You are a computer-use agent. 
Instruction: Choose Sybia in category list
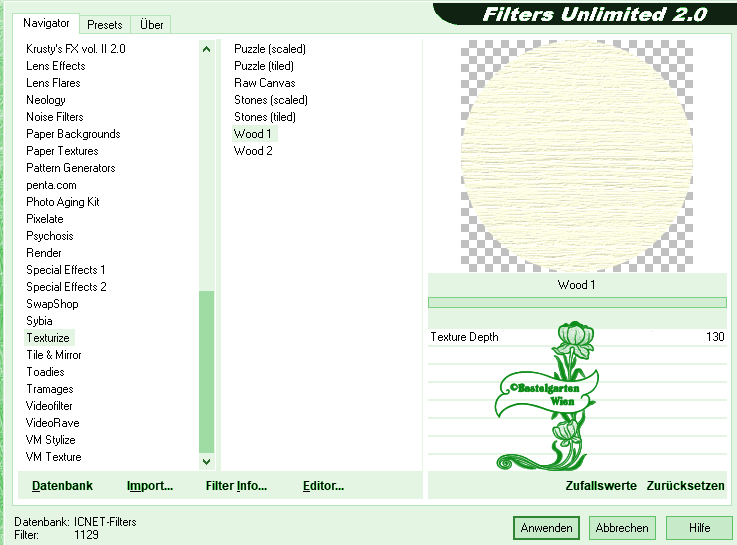point(39,321)
